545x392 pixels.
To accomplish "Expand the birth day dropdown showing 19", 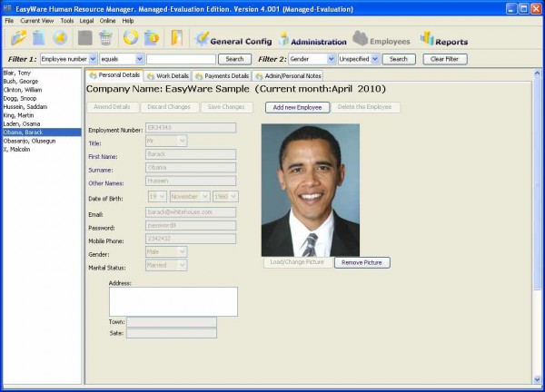I will (x=162, y=197).
